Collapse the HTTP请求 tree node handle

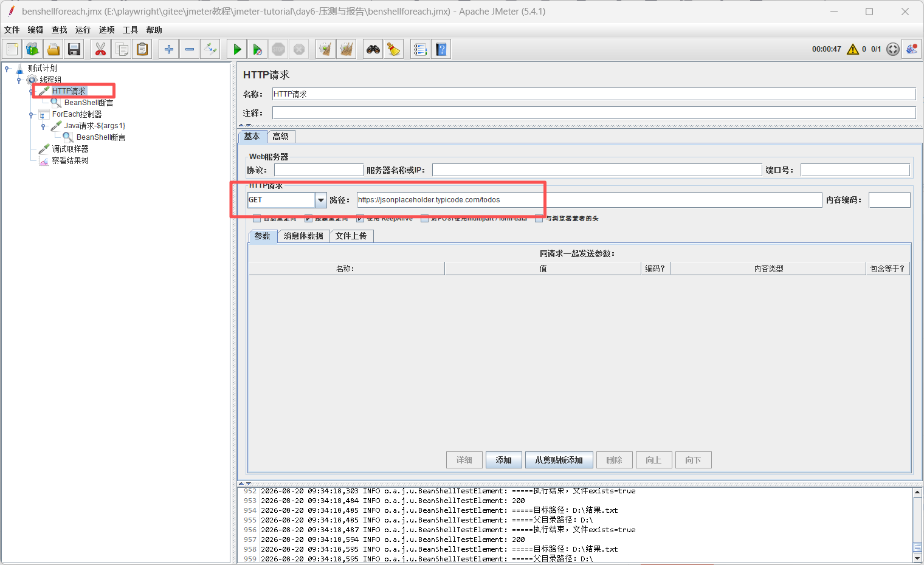[x=31, y=91]
